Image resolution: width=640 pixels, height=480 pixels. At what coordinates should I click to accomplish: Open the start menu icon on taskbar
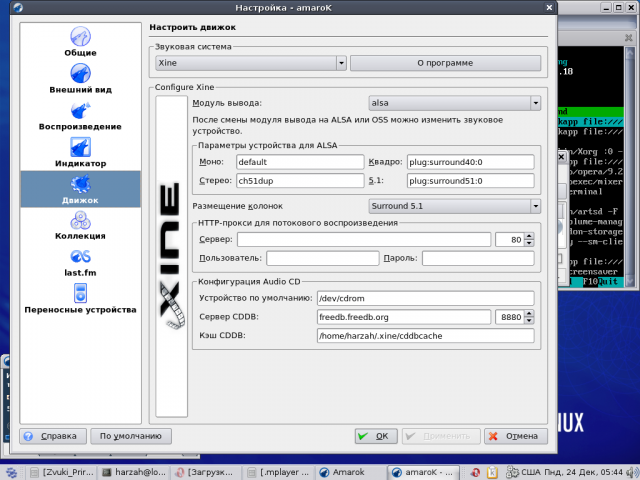point(11,472)
